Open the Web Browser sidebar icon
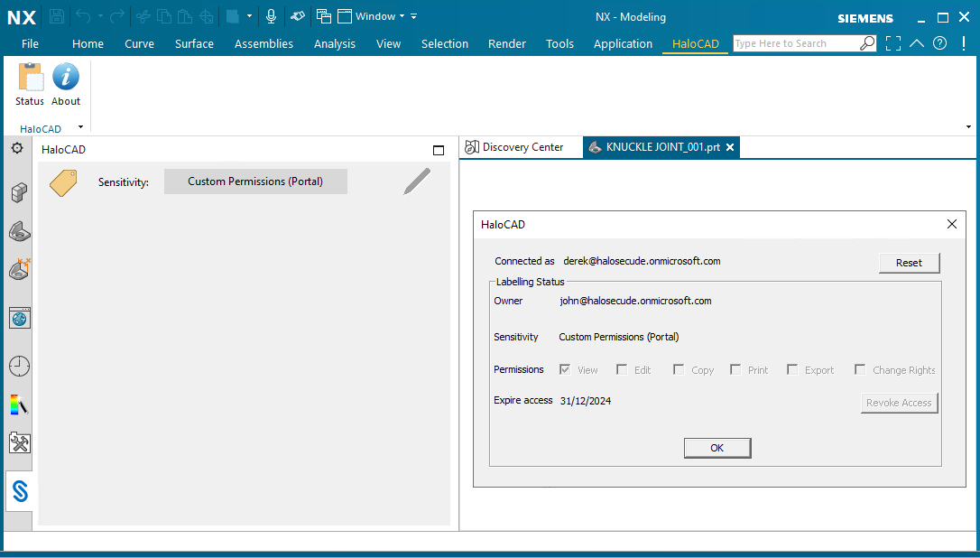The image size is (980, 558). click(x=19, y=317)
